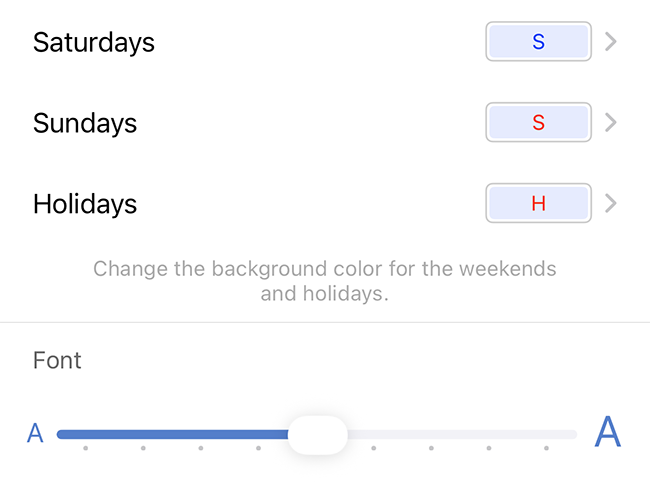This screenshot has width=650, height=500.
Task: Click the weekends and holidays description text
Action: [325, 281]
